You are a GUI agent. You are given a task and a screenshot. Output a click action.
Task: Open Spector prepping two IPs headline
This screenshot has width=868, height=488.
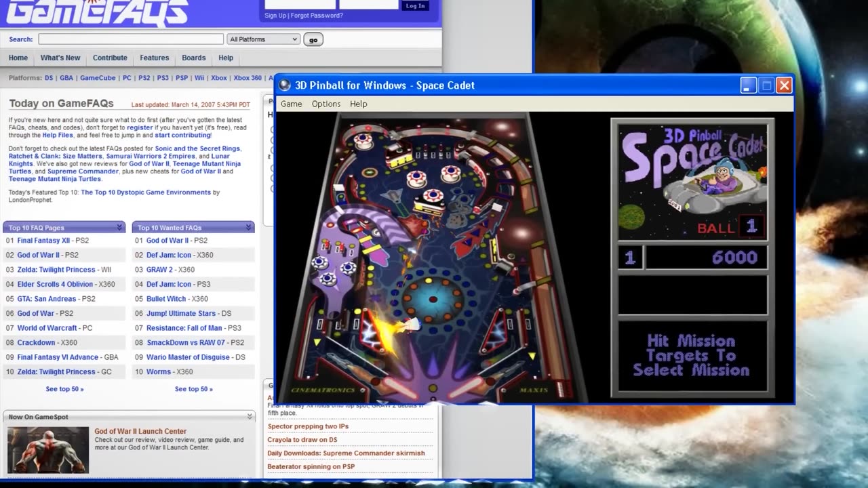pyautogui.click(x=308, y=426)
